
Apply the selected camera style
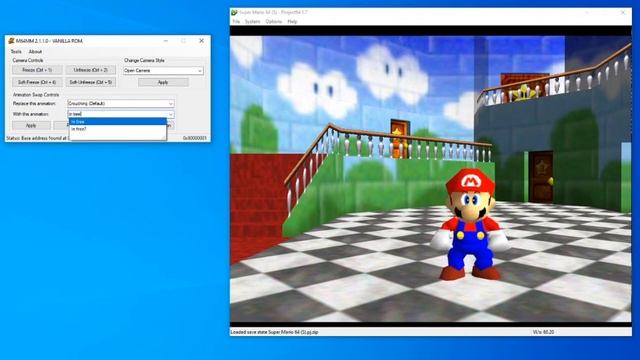[x=163, y=82]
